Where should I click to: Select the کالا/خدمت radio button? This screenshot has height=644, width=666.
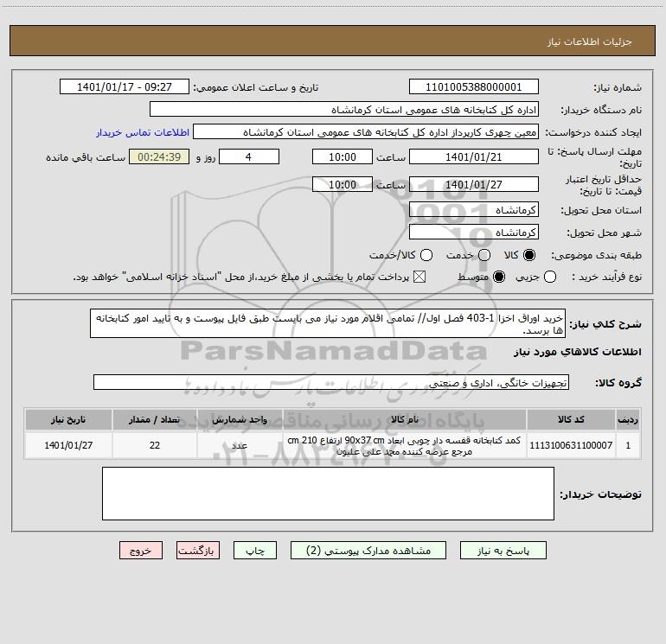(426, 255)
